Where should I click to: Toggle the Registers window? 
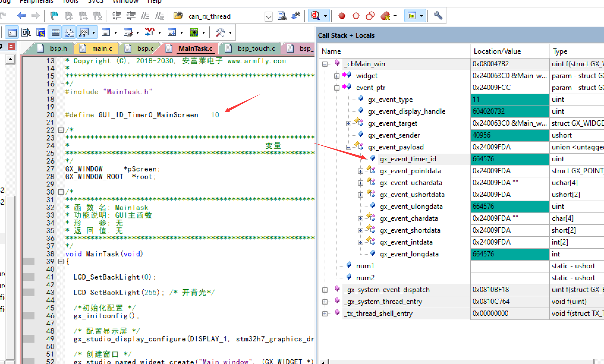click(x=55, y=32)
